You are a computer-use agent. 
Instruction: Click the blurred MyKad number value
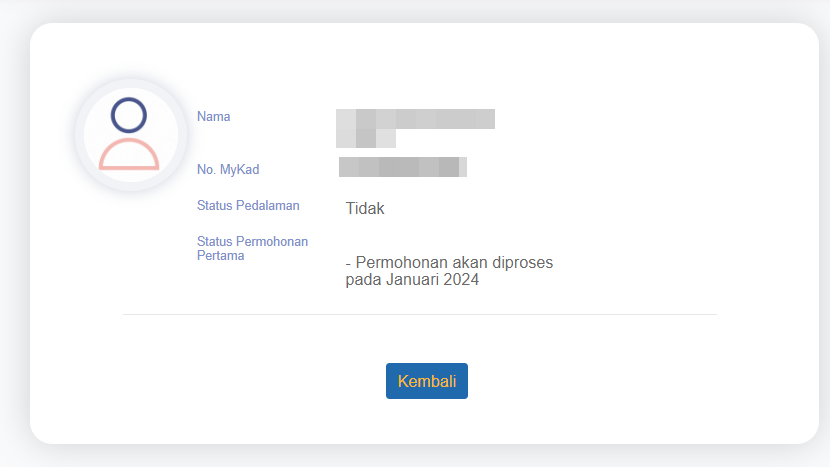(403, 167)
